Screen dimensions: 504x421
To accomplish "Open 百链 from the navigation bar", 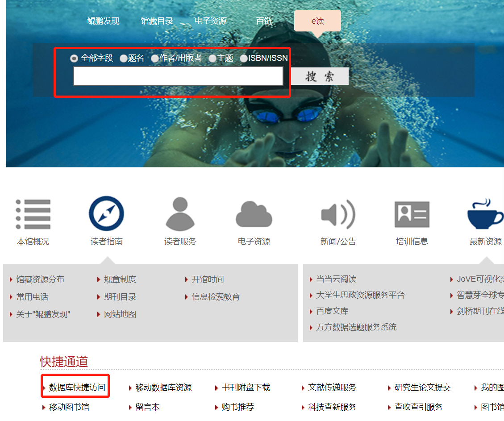I will [264, 21].
